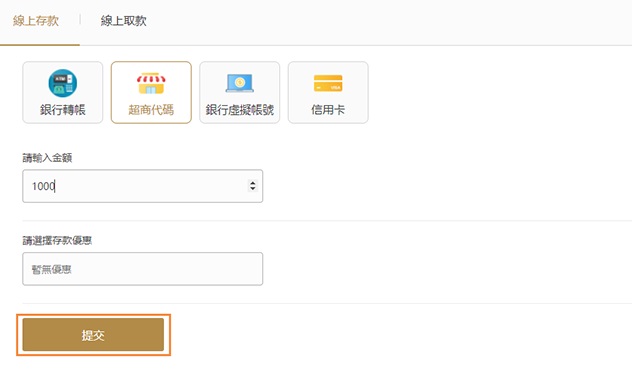632x369 pixels.
Task: Increase amount with the up stepper arrow
Action: 253,183
